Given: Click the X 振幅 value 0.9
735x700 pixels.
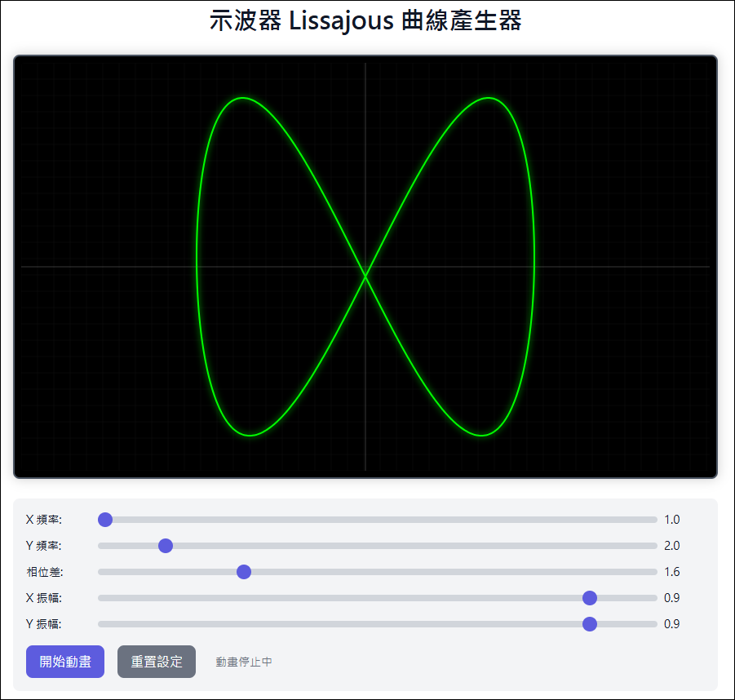Looking at the screenshot, I should pos(671,598).
